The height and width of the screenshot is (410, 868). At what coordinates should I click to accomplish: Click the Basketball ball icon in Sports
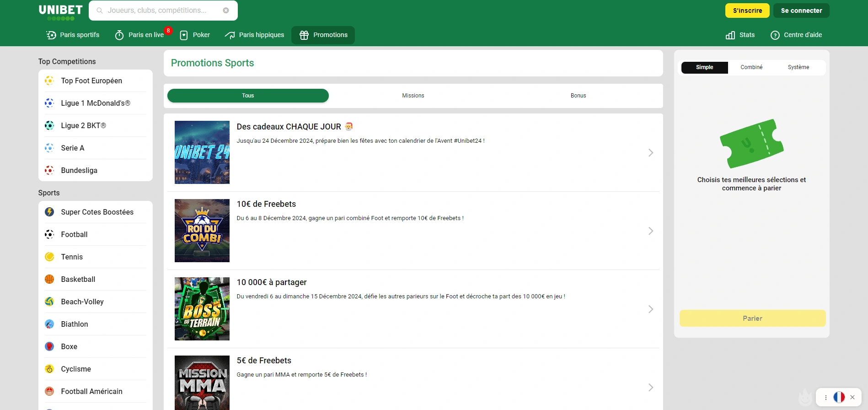pyautogui.click(x=49, y=279)
